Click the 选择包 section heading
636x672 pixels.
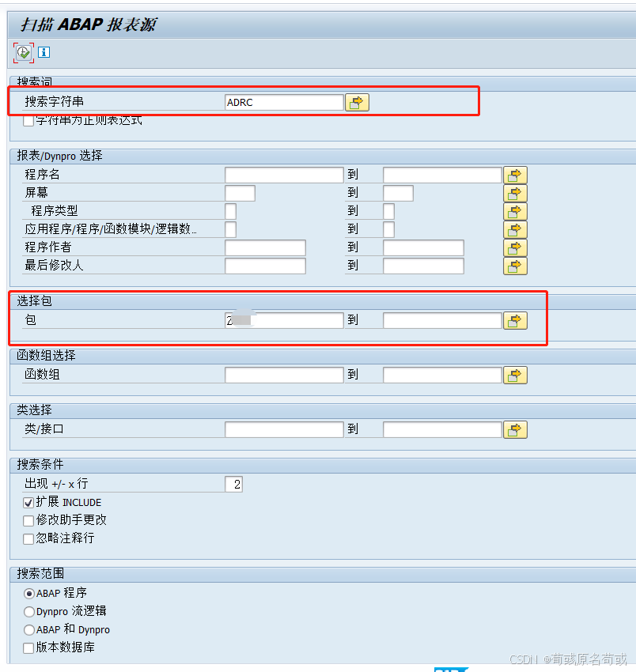tap(34, 301)
